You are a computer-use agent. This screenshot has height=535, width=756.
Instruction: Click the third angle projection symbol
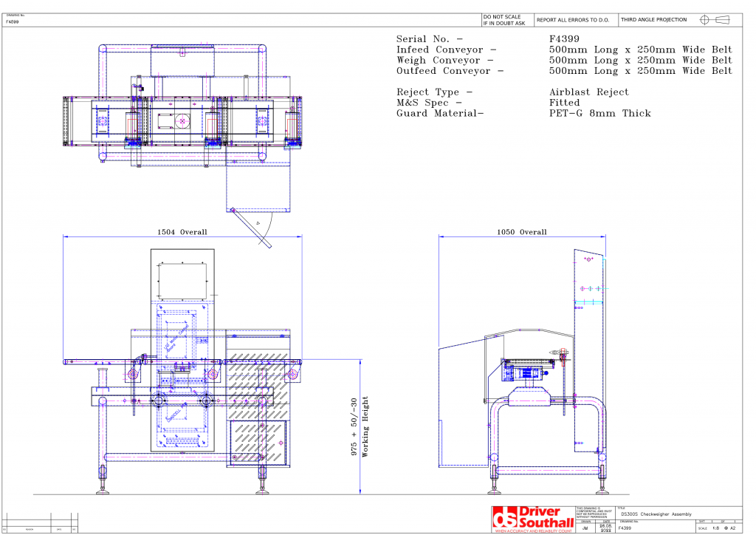(x=714, y=20)
